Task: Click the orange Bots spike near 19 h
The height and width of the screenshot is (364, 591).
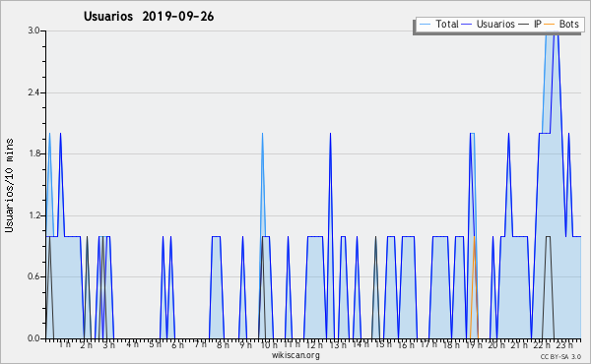Action: point(474,288)
